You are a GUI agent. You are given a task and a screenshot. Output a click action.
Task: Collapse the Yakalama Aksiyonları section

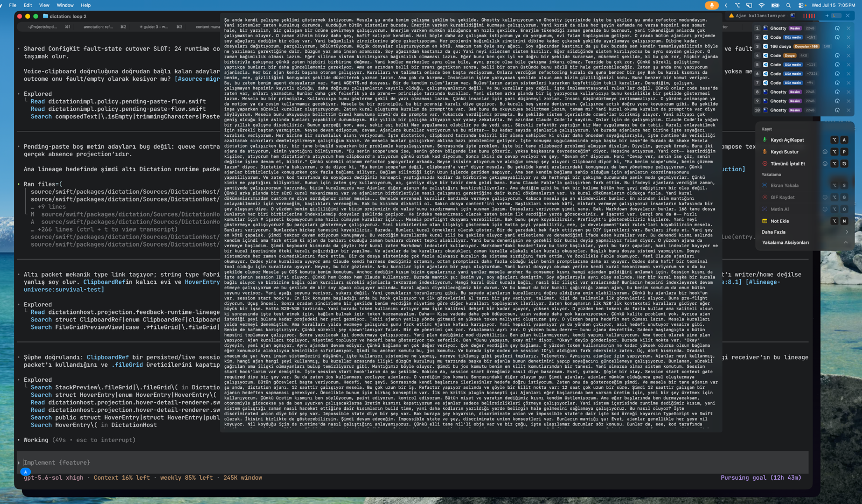point(846,242)
